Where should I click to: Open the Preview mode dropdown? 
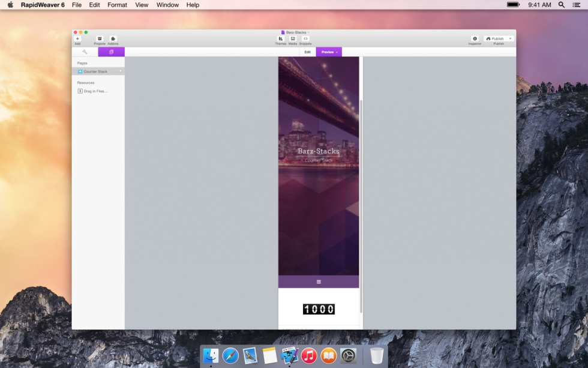tap(329, 52)
